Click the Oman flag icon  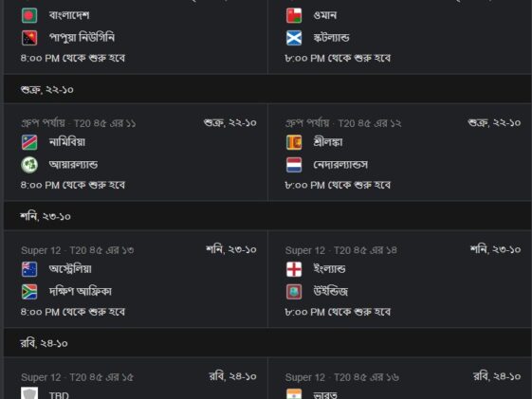pos(294,15)
